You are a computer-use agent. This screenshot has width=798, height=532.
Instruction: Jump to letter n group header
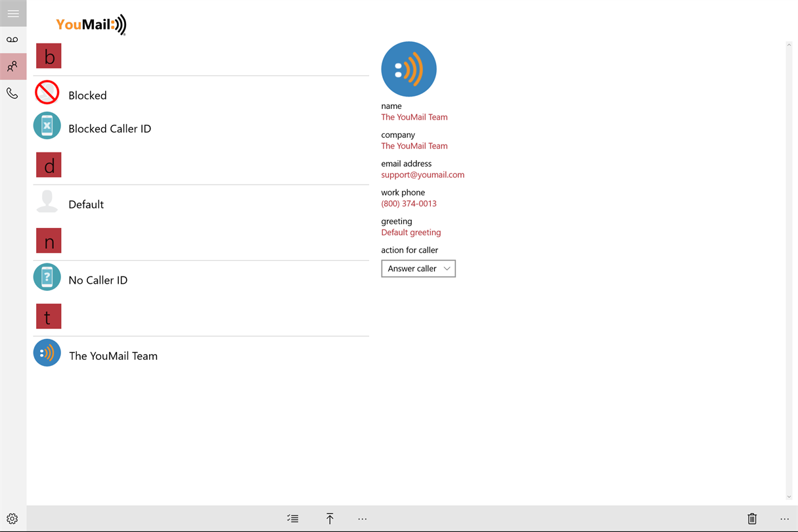point(49,241)
